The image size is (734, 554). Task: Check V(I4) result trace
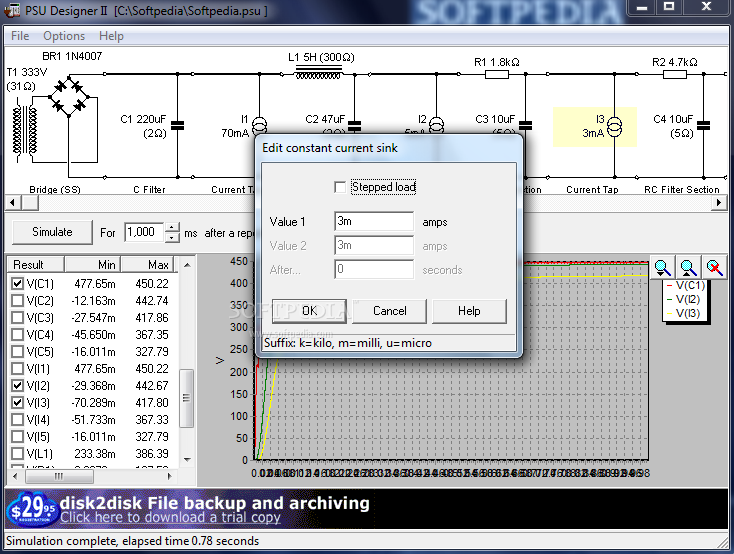tap(17, 420)
